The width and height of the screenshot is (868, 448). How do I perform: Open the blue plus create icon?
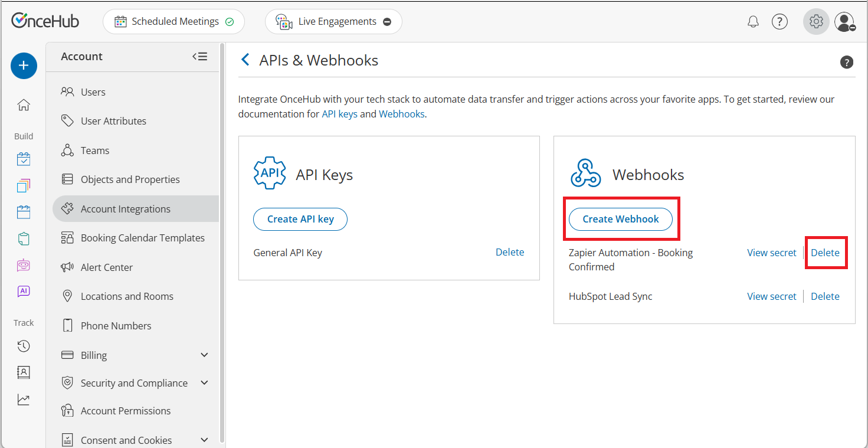[x=24, y=66]
